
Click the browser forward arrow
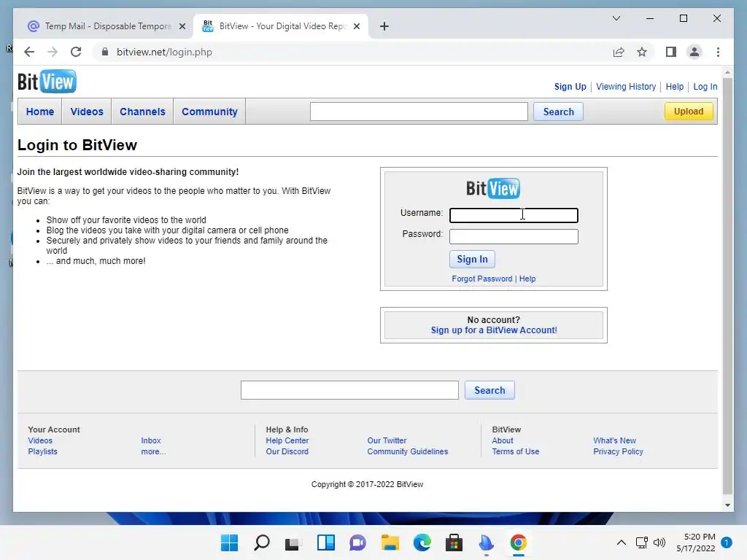click(53, 52)
